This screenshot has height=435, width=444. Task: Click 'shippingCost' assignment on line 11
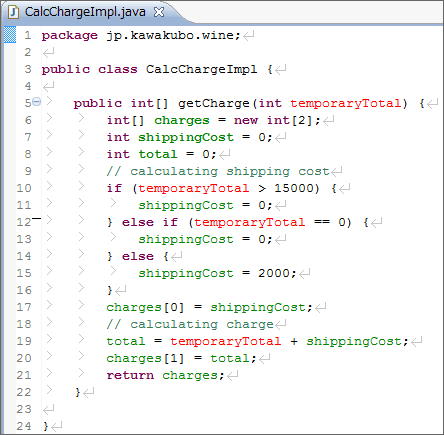(x=186, y=205)
